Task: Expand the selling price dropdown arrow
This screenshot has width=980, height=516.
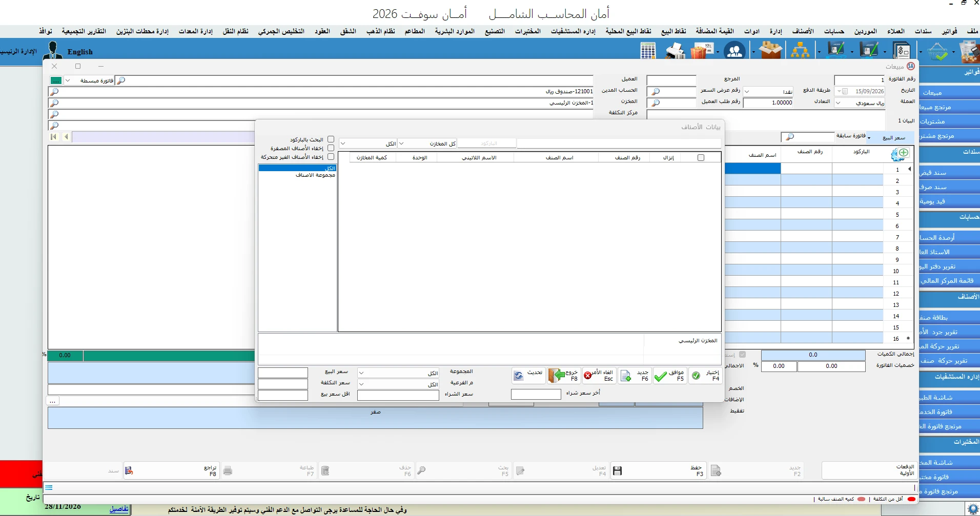Action: 869,137
